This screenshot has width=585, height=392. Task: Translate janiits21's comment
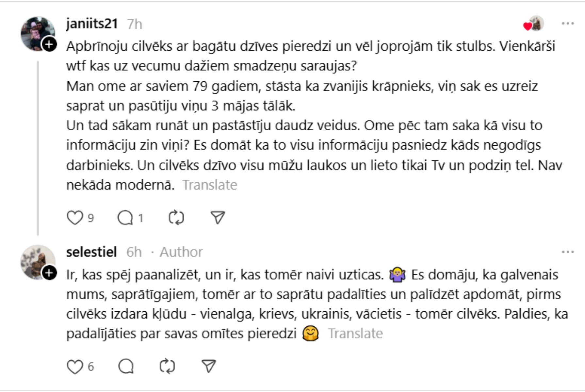pos(210,185)
